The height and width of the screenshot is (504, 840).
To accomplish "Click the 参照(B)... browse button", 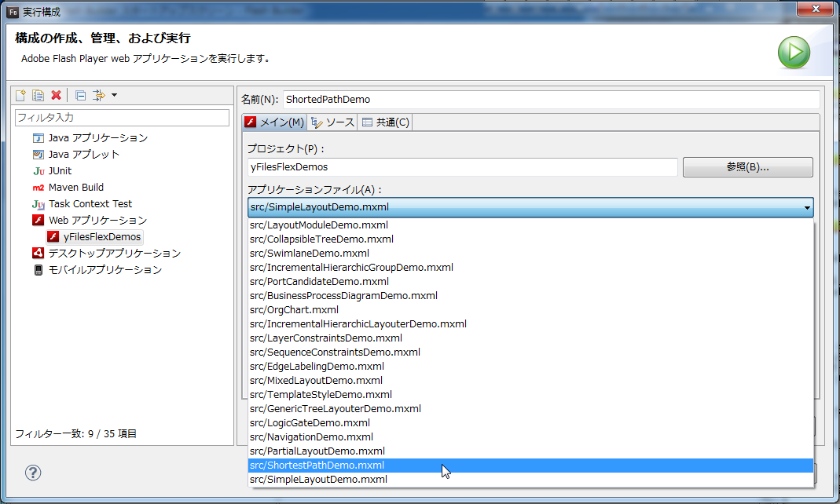I will click(748, 167).
